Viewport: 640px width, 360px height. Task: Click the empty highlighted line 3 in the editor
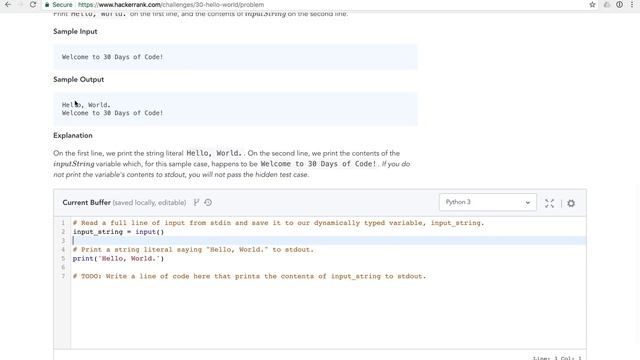pyautogui.click(x=329, y=240)
